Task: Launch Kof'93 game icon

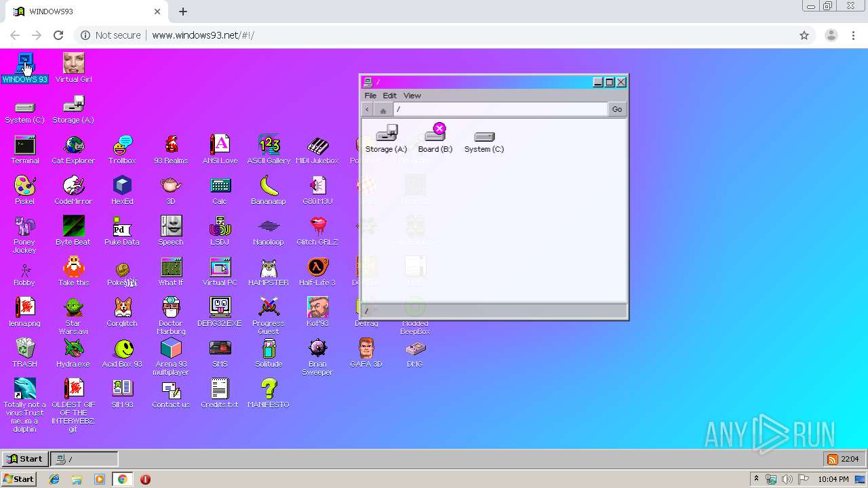Action: (317, 312)
